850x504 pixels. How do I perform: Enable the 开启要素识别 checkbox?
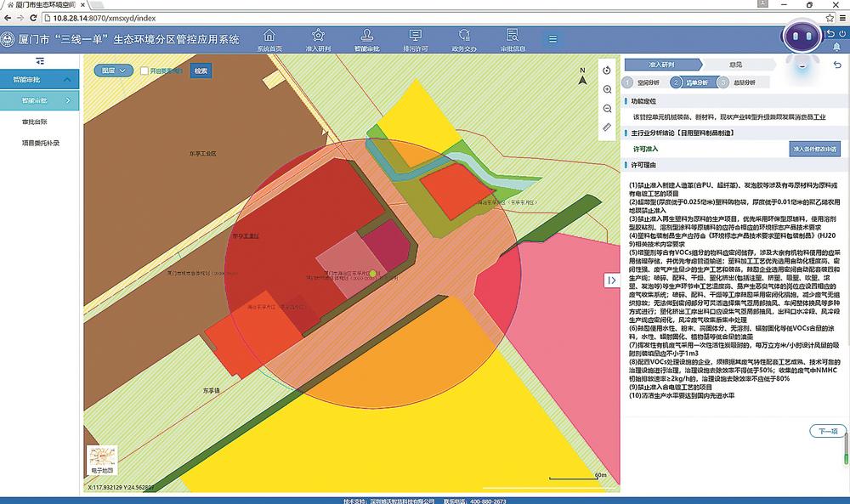pos(145,71)
